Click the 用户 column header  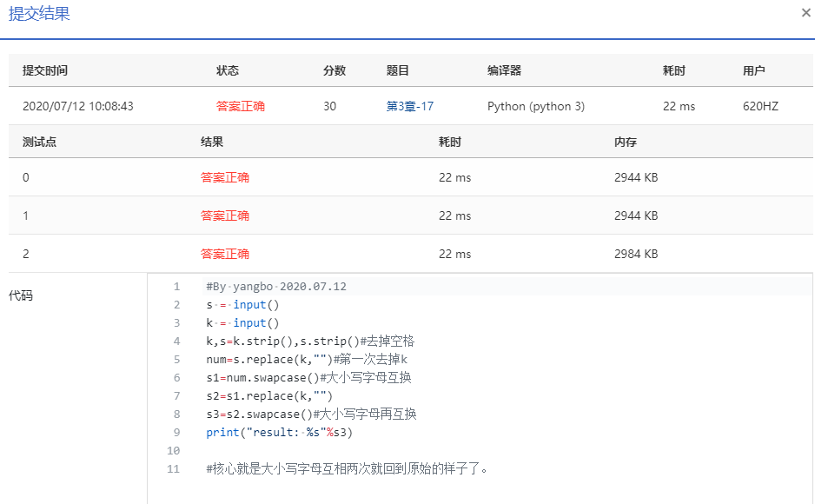tap(753, 70)
